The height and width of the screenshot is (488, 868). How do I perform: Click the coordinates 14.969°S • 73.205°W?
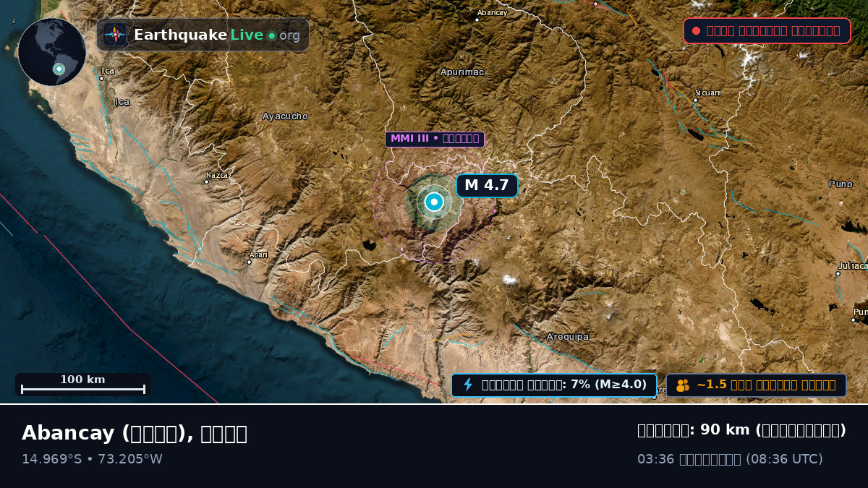tap(92, 459)
